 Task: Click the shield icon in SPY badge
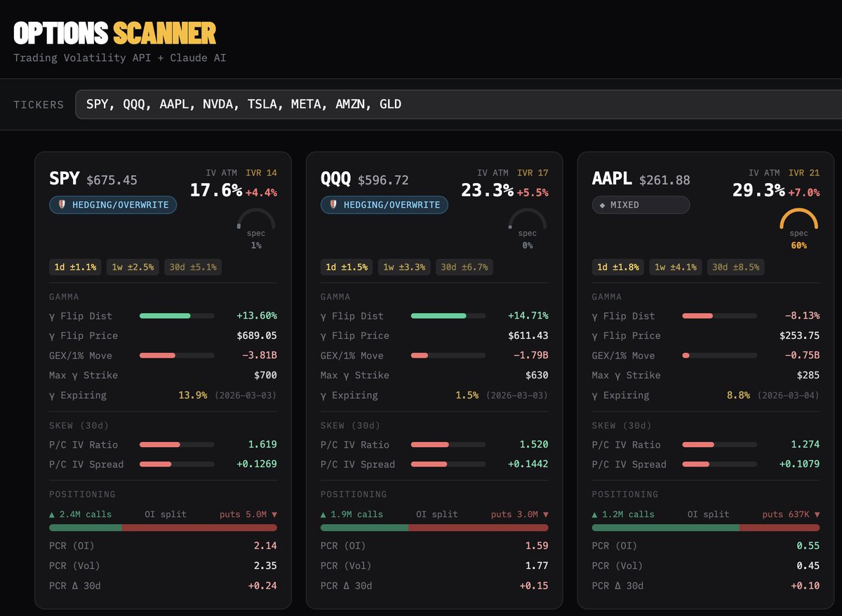62,205
